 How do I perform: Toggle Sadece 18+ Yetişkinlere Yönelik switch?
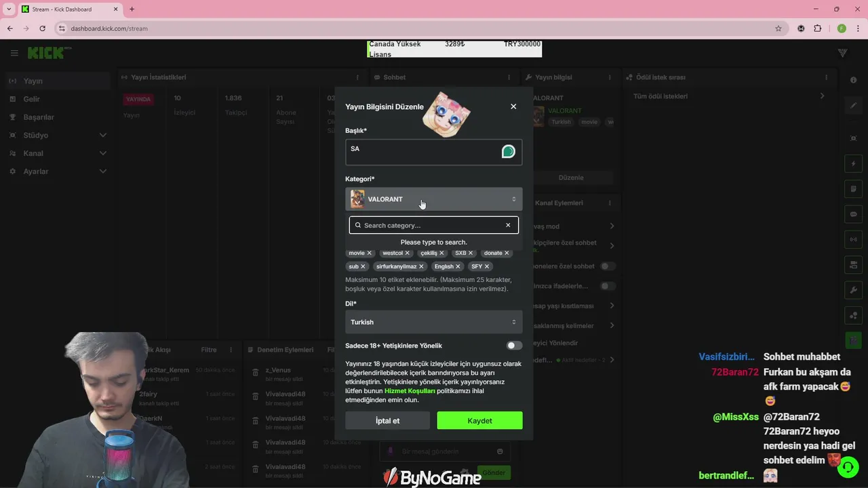(x=514, y=346)
